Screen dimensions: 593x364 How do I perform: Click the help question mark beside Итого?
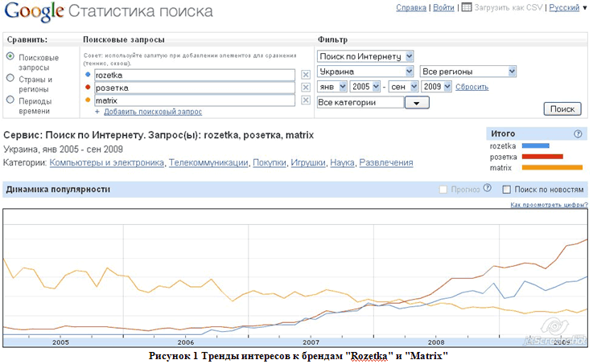578,133
